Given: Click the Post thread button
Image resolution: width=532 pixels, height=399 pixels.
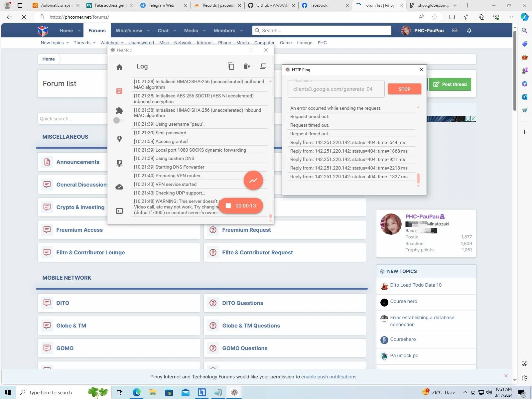Looking at the screenshot, I should (x=450, y=84).
